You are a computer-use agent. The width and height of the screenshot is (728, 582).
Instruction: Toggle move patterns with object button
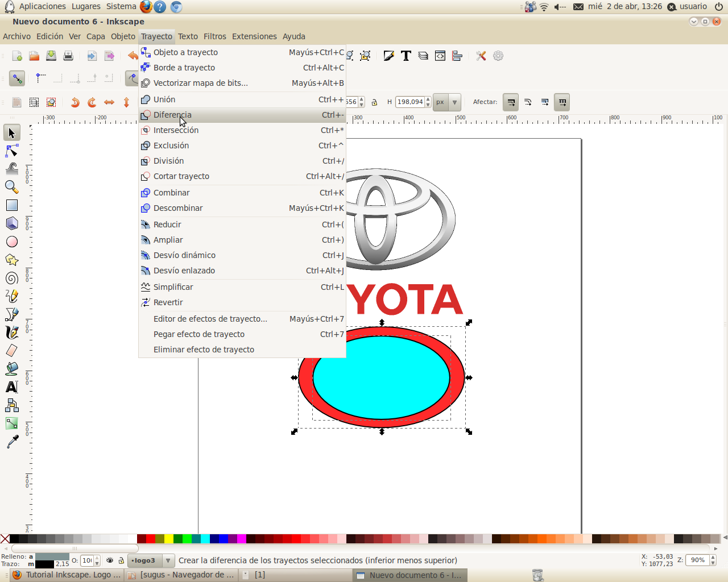pos(562,102)
